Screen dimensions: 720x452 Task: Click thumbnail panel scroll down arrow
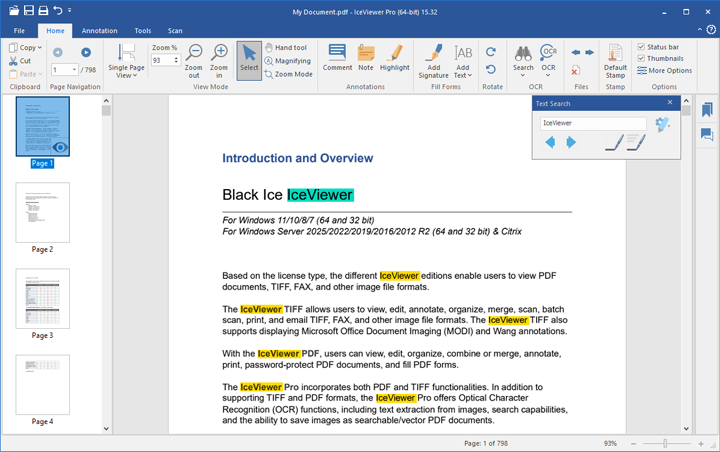pos(106,429)
